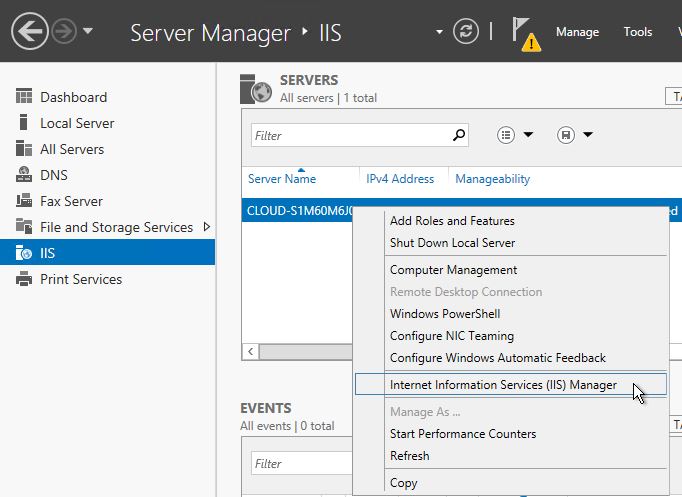Open the Manage menu
The height and width of the screenshot is (497, 682).
click(x=577, y=32)
